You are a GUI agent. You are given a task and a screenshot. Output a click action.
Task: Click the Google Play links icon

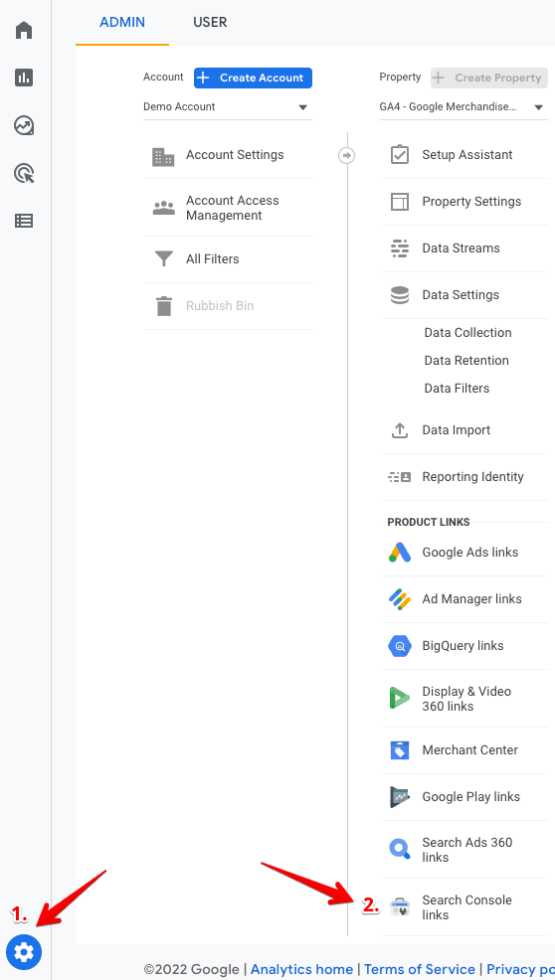tap(399, 797)
